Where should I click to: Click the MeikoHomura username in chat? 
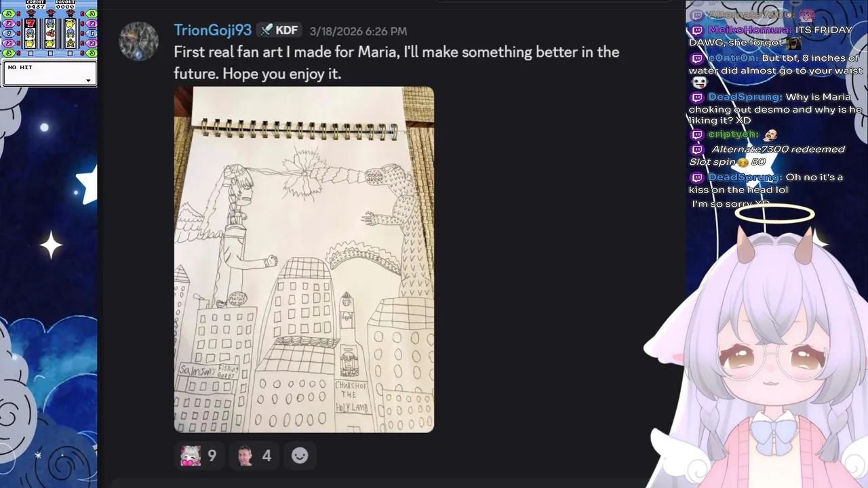[x=749, y=30]
